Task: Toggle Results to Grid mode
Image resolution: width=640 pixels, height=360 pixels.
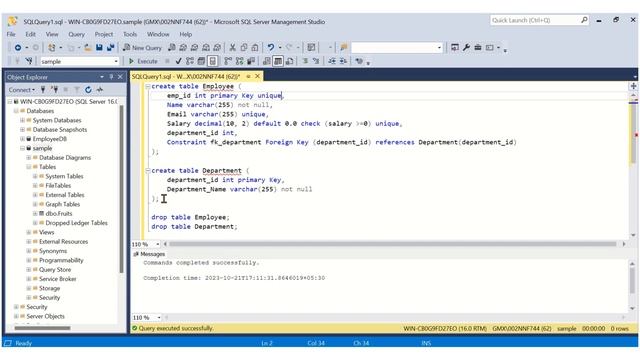Action: click(278, 61)
